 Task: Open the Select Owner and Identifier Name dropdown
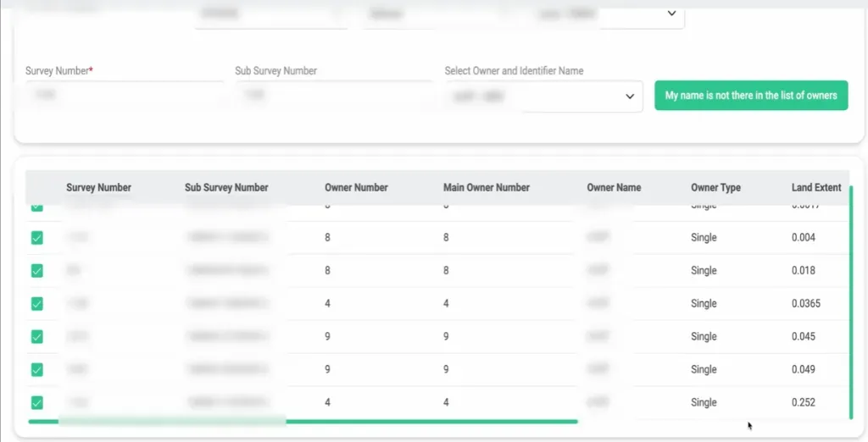pos(543,97)
